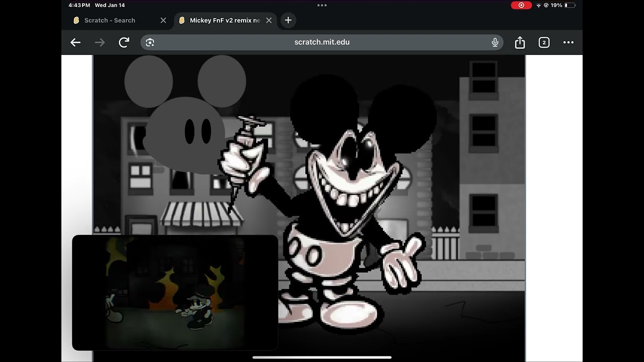This screenshot has width=644, height=362.
Task: Tap the forward navigation arrow
Action: (x=100, y=43)
